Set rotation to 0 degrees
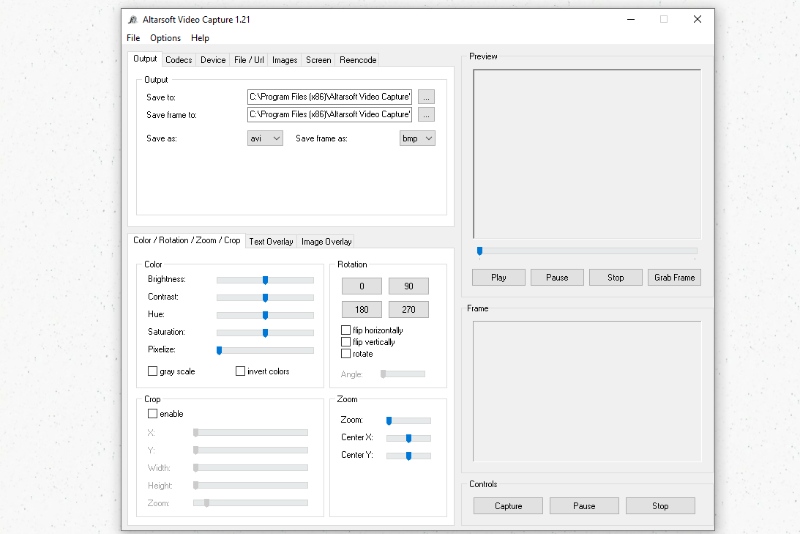 362,286
